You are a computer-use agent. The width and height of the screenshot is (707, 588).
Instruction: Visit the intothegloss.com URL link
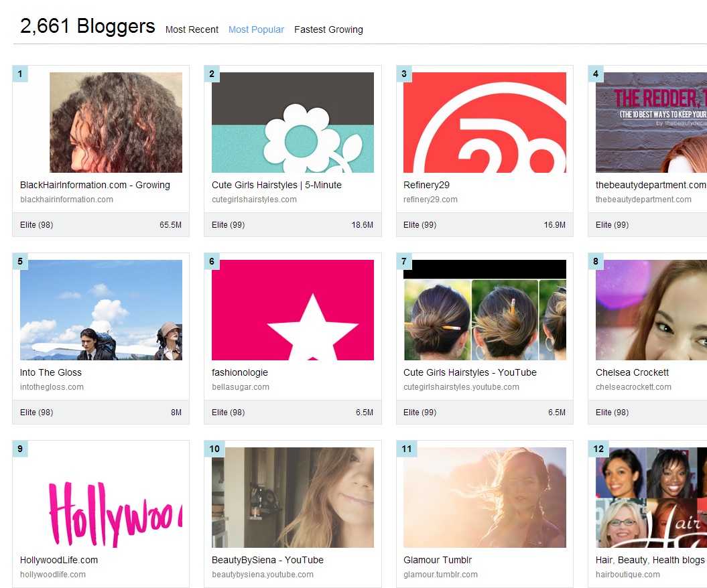click(x=52, y=387)
